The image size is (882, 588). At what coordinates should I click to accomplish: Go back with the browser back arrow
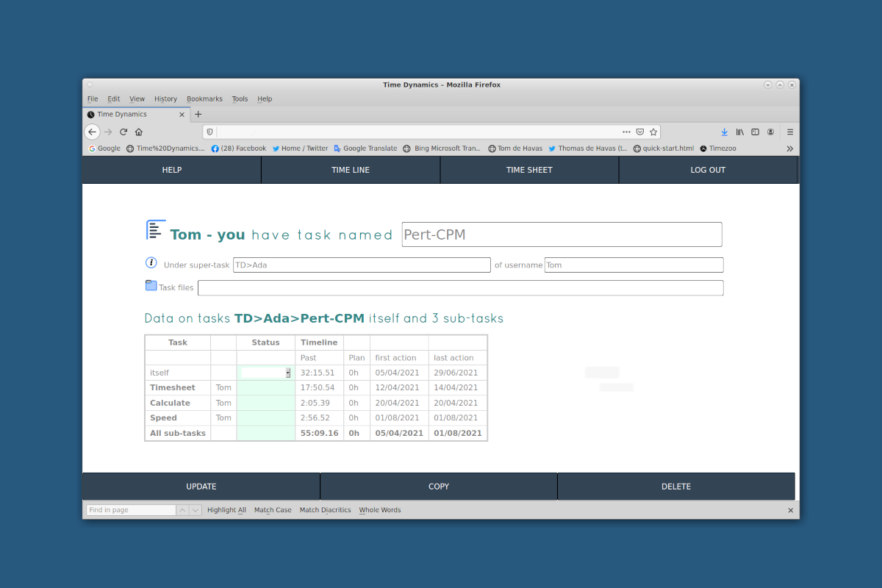click(x=92, y=132)
